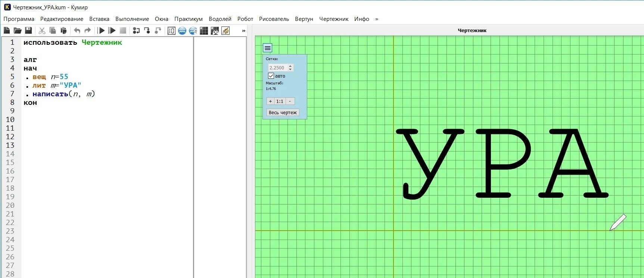Step into the algorithm icon
The width and height of the screenshot is (644, 278).
point(147,31)
